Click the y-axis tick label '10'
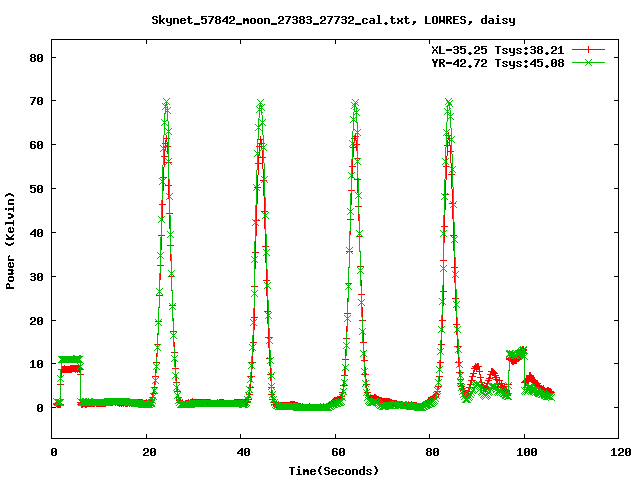 coord(36,364)
